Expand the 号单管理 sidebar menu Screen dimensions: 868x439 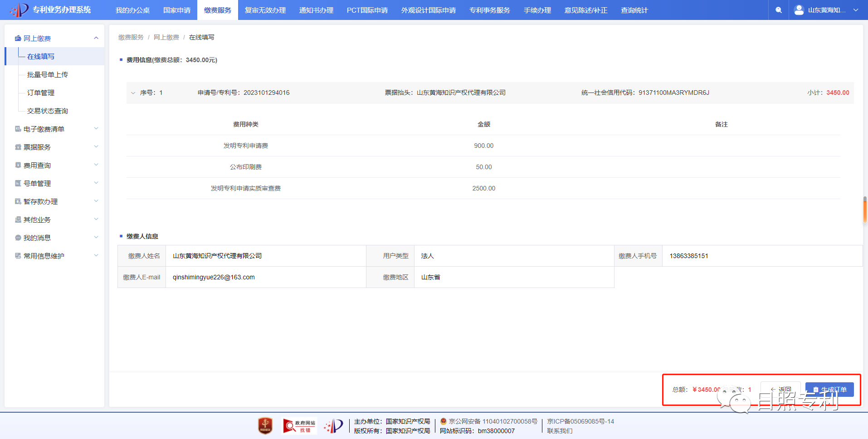96,183
